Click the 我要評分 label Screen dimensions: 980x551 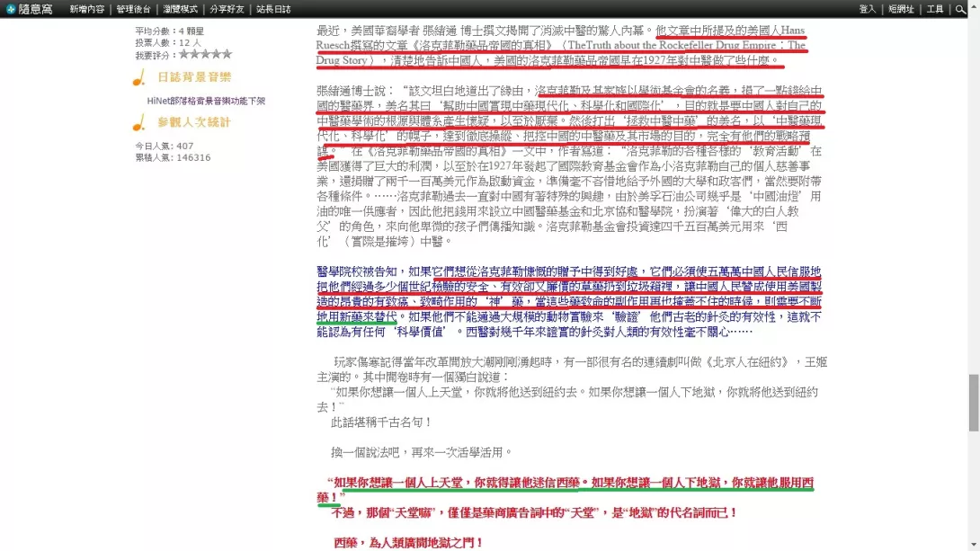tap(155, 55)
